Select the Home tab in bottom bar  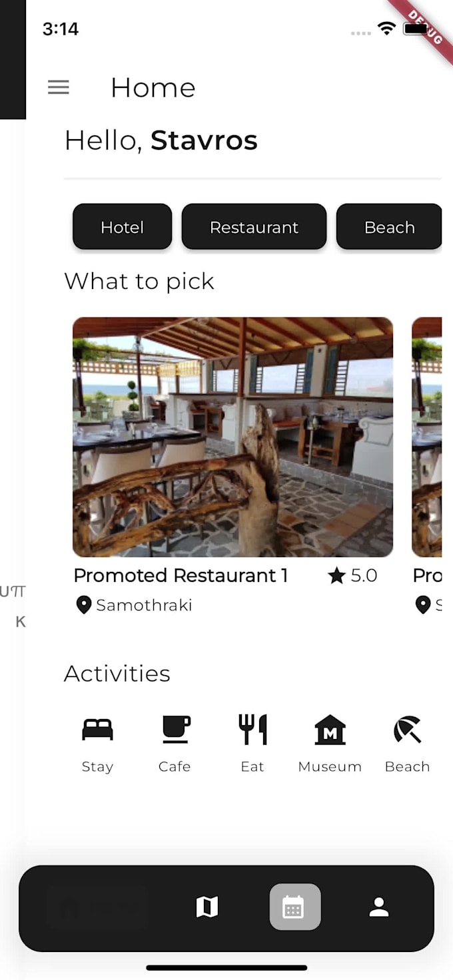(97, 907)
